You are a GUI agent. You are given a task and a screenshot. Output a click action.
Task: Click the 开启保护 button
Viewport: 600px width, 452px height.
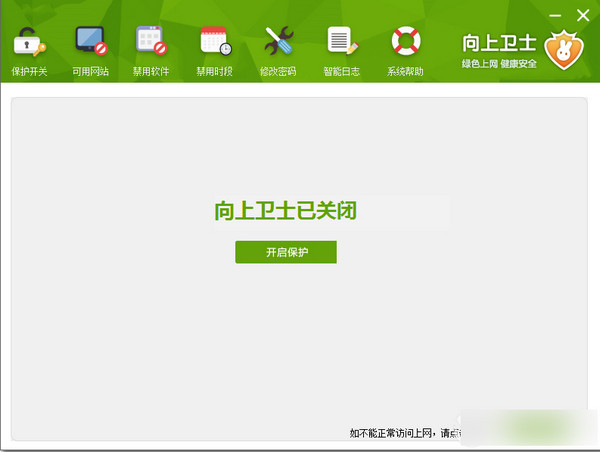point(286,252)
